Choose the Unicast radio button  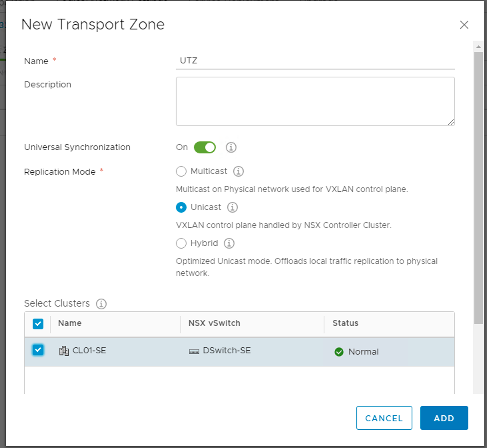pos(181,207)
